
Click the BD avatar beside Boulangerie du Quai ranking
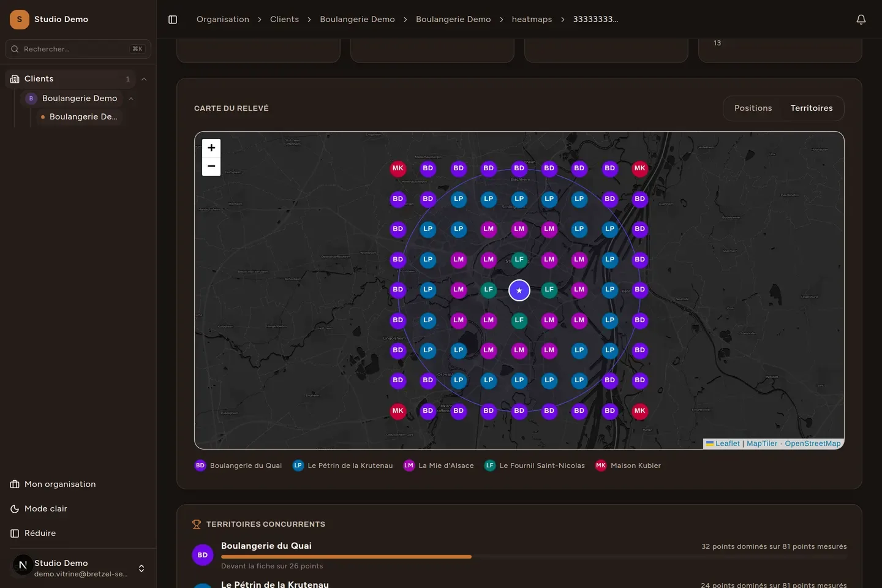point(203,555)
